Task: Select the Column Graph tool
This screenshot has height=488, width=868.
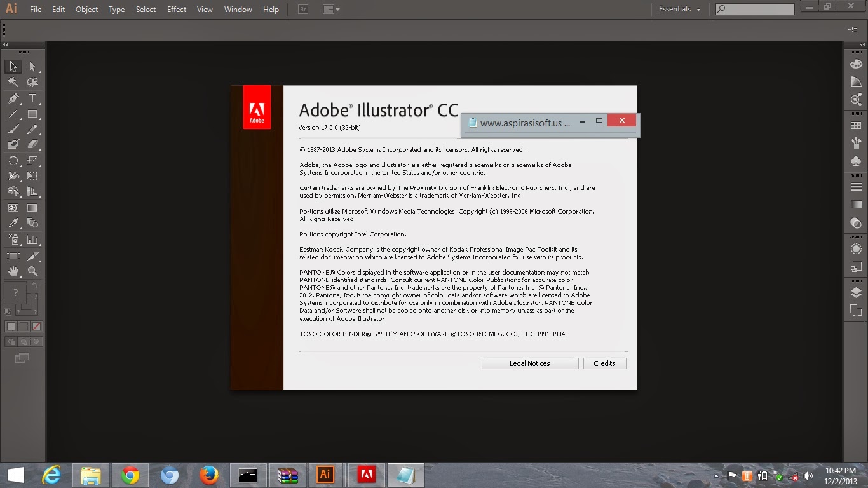Action: [32, 240]
